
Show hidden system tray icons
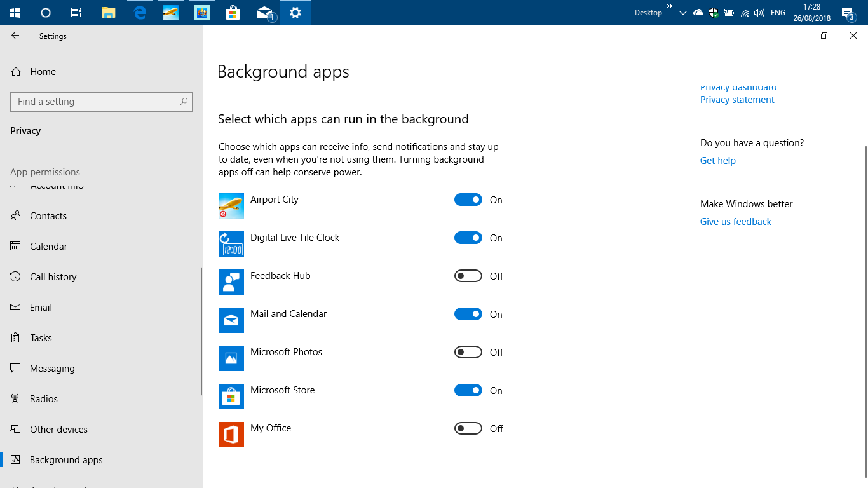click(x=683, y=13)
